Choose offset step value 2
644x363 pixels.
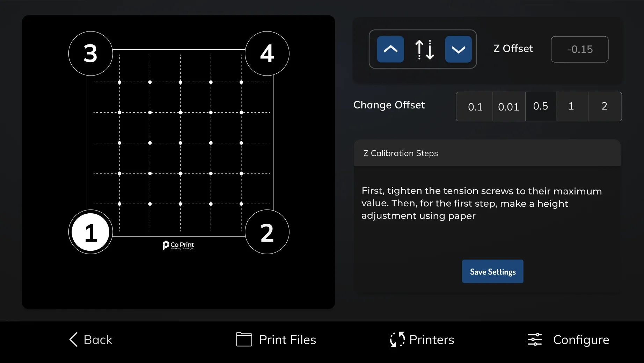point(605,107)
